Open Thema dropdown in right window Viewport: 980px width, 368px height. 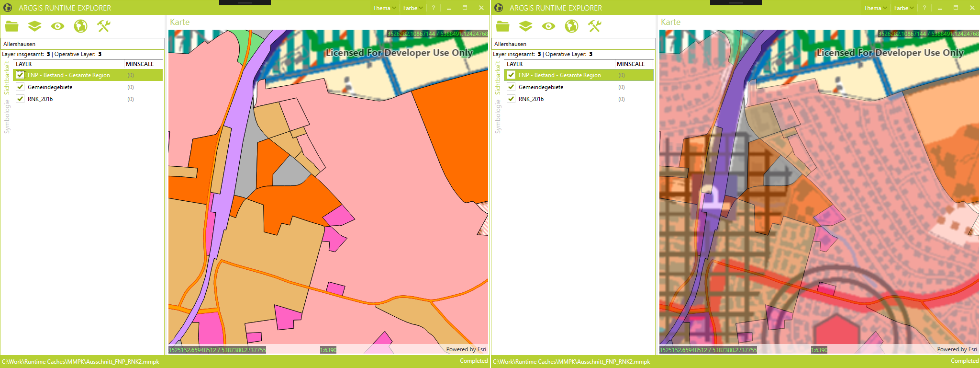875,8
